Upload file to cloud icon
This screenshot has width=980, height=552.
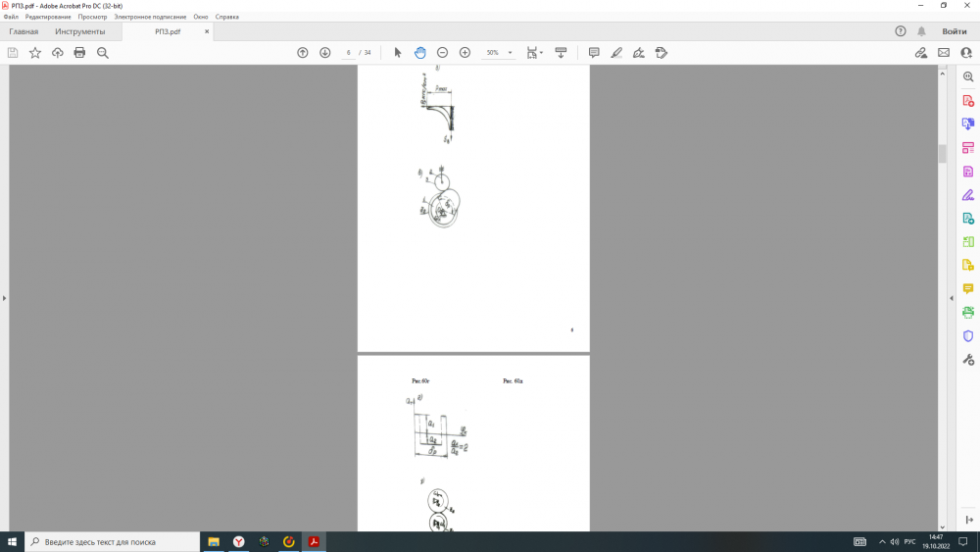(58, 53)
